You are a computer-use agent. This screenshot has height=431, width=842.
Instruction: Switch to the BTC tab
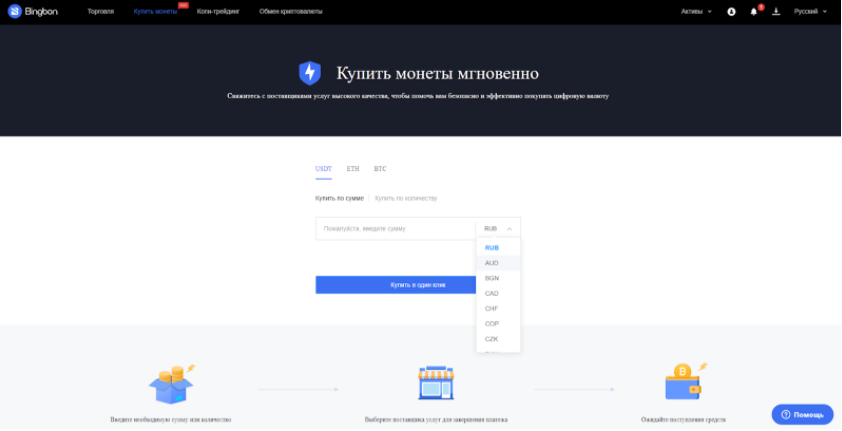tap(380, 169)
